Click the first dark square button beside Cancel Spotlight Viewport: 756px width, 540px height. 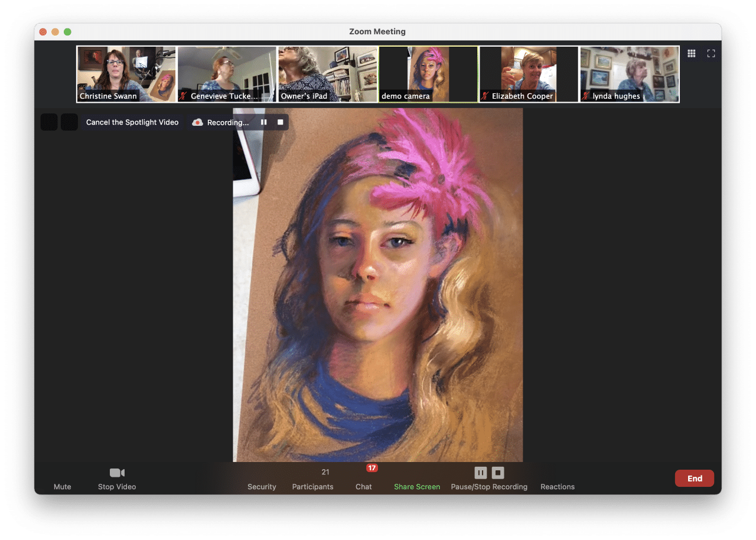[49, 122]
